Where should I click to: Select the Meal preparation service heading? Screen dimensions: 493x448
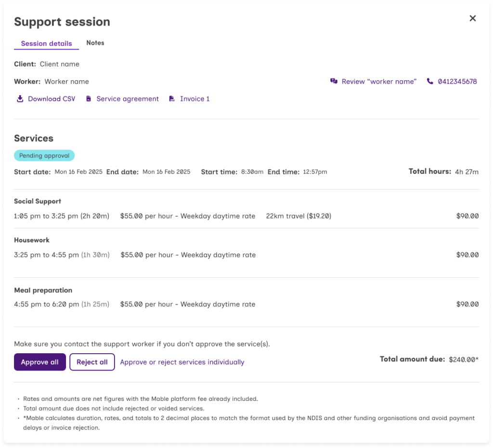pyautogui.click(x=43, y=290)
